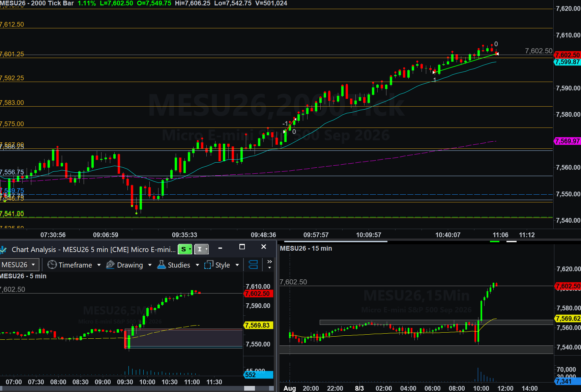Click the Drawing pencil icon
Screen dimensions: 581x392
click(110, 265)
